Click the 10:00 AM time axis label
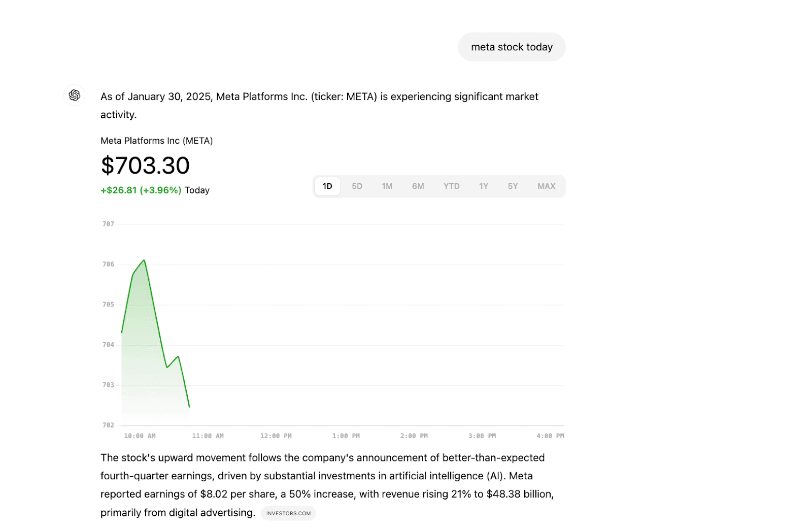The image size is (812, 529). 140,436
